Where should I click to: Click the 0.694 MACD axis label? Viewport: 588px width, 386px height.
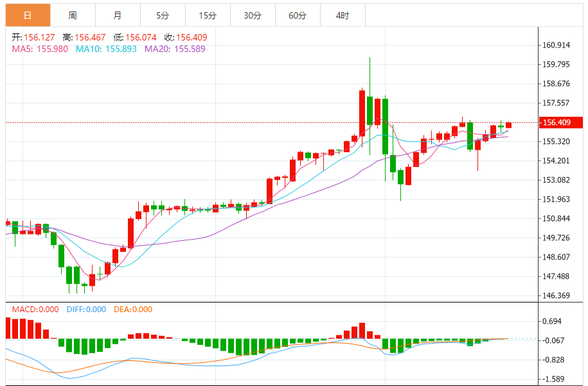(552, 322)
